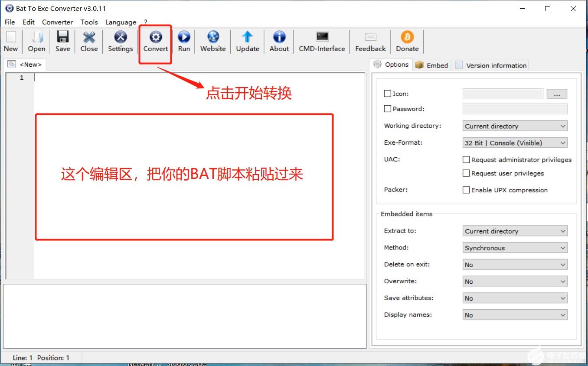Click into the Password text field
This screenshot has height=366, width=588.
pos(515,109)
